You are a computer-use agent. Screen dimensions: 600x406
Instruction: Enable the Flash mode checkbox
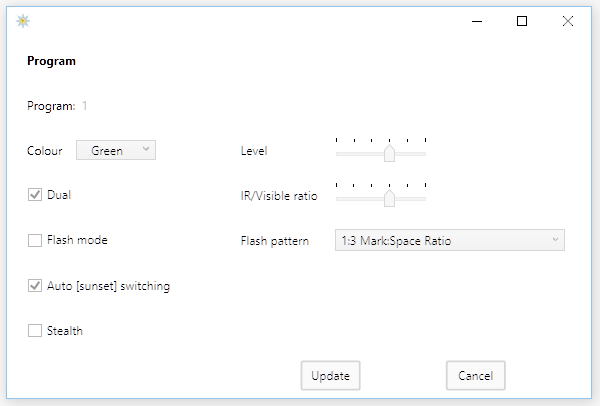pyautogui.click(x=35, y=240)
